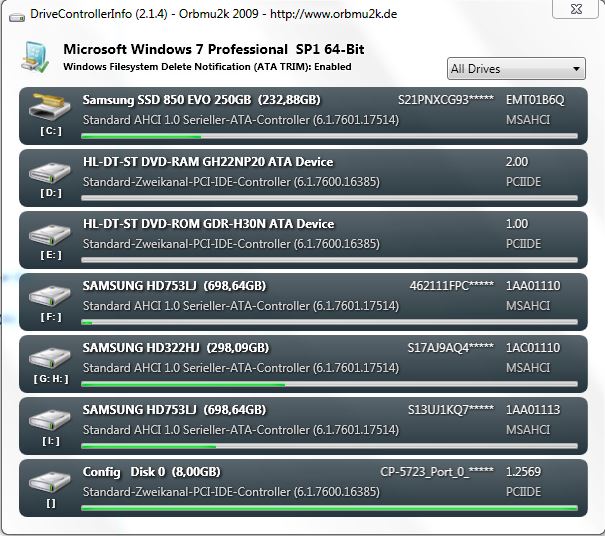This screenshot has height=536, width=605.
Task: Select 'Samsung SSD 850 EVO 250GB' text
Action: 167,100
